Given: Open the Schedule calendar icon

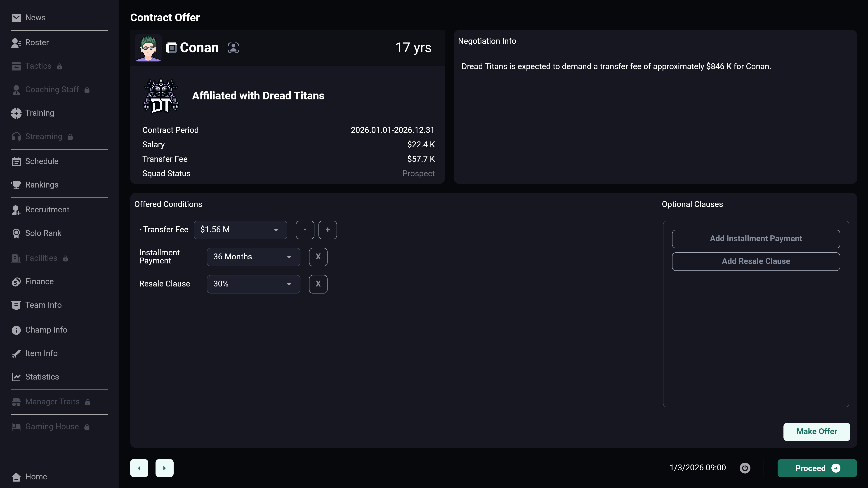Looking at the screenshot, I should [16, 162].
